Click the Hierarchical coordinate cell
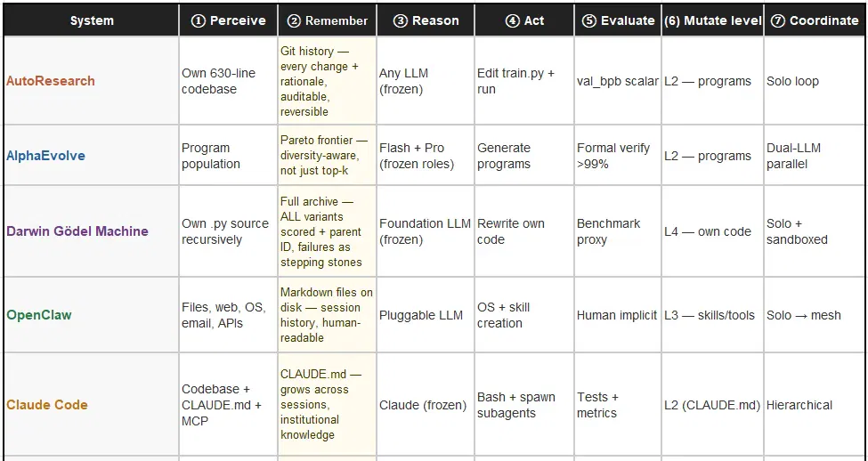 coord(815,405)
